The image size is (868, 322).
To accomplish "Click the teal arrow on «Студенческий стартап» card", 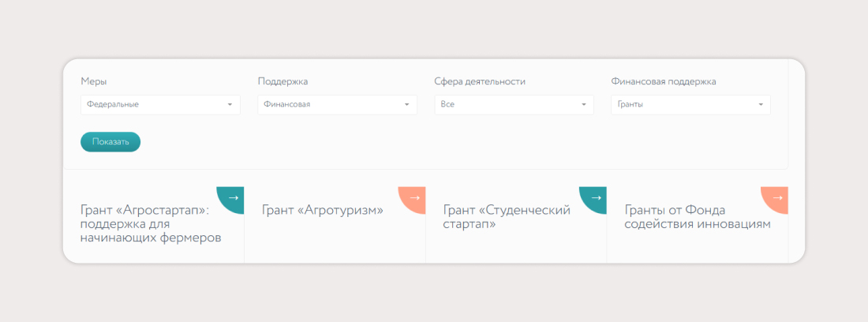I will click(x=596, y=197).
